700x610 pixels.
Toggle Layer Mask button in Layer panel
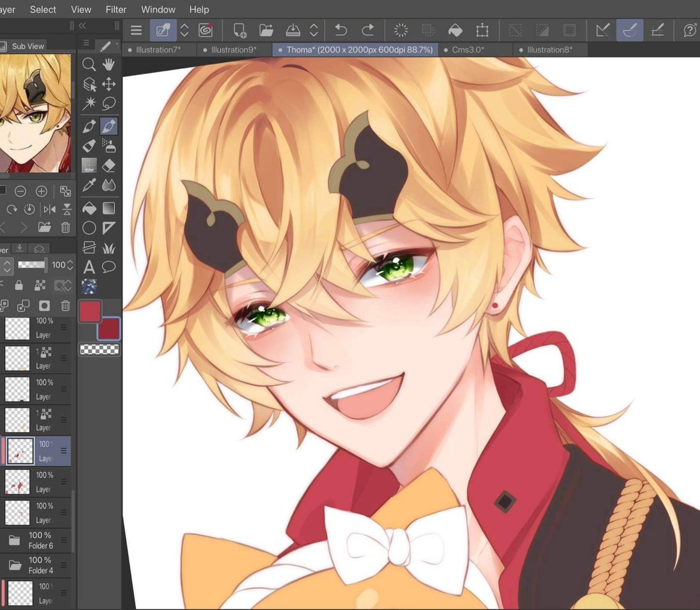[x=44, y=305]
